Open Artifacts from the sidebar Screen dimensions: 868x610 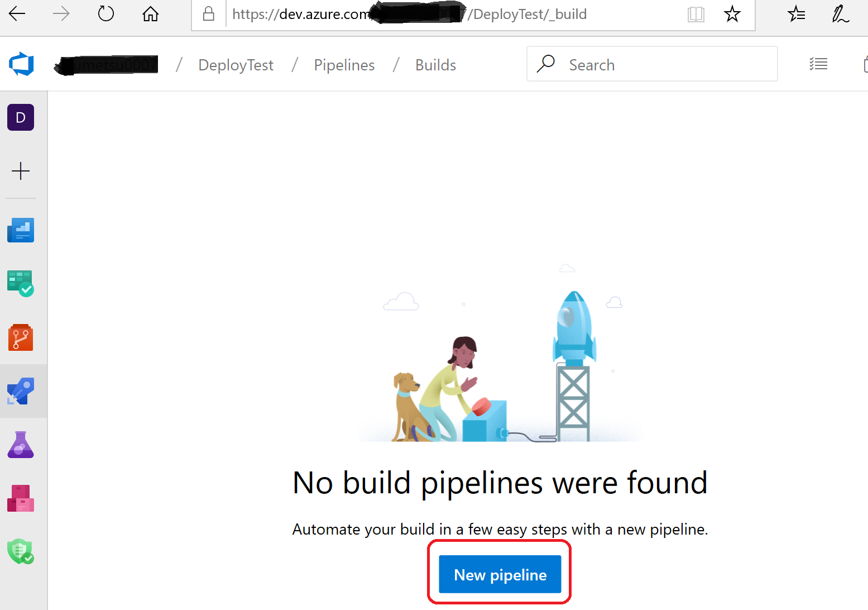pos(21,497)
